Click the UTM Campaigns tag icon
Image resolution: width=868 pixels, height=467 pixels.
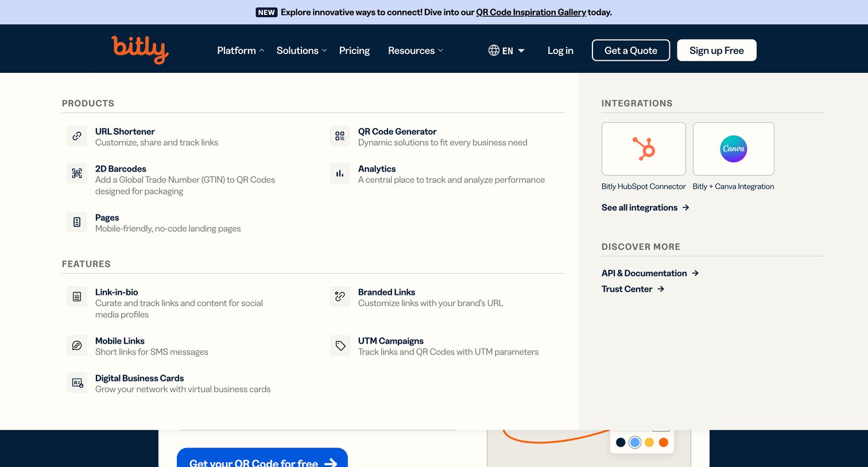coord(340,345)
